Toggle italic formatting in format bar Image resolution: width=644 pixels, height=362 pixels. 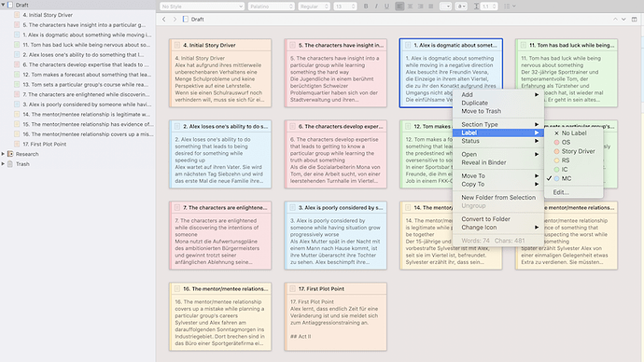tap(376, 7)
